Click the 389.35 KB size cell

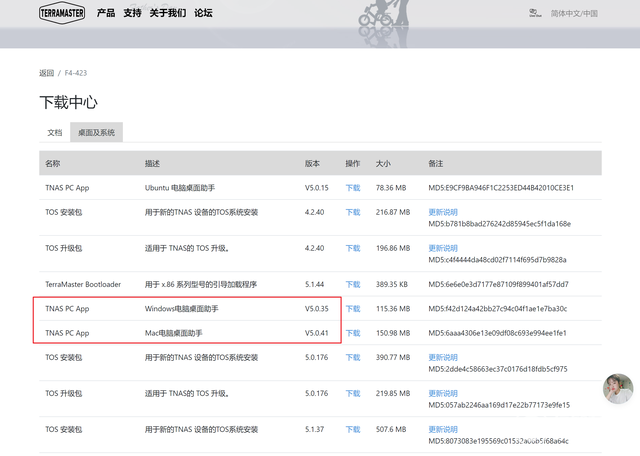(392, 285)
